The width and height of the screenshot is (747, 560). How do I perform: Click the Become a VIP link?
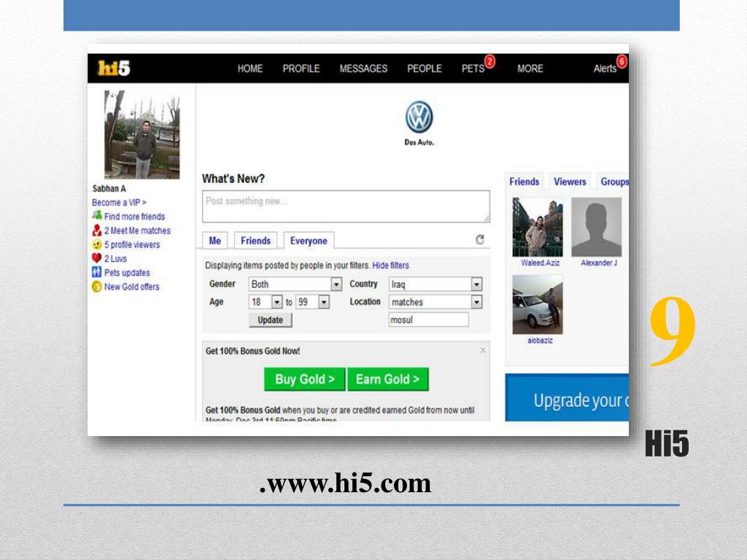pos(119,203)
